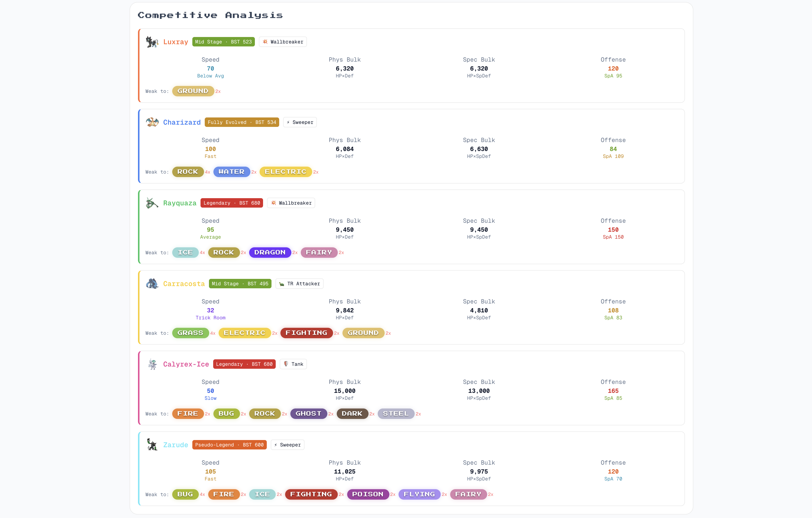This screenshot has height=518, width=812.
Task: Click Calyrex-Ice's Ghost weakness tag
Action: click(x=308, y=414)
